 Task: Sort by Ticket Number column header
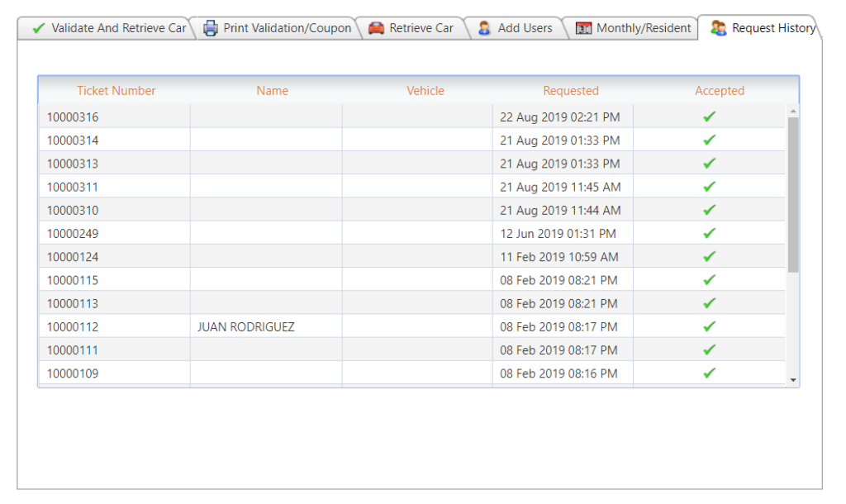[x=116, y=91]
